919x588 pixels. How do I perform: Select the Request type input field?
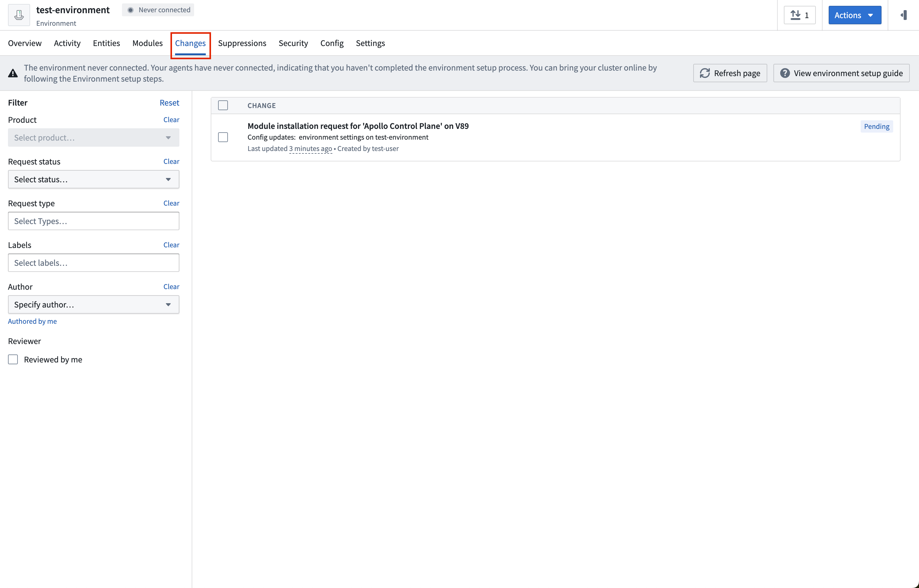coord(94,221)
